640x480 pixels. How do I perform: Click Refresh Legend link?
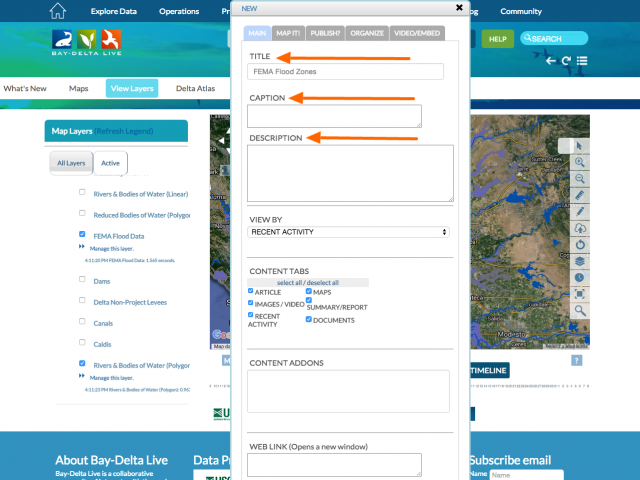(x=124, y=131)
